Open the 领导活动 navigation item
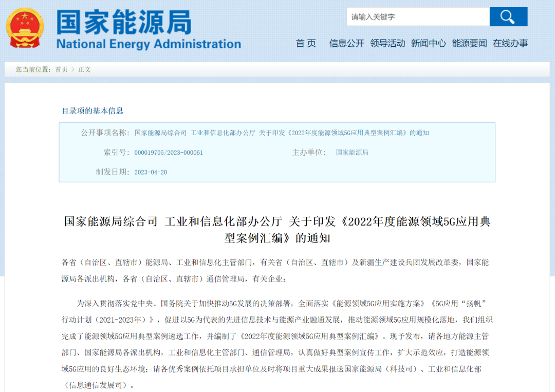This screenshot has width=555, height=392. (387, 44)
